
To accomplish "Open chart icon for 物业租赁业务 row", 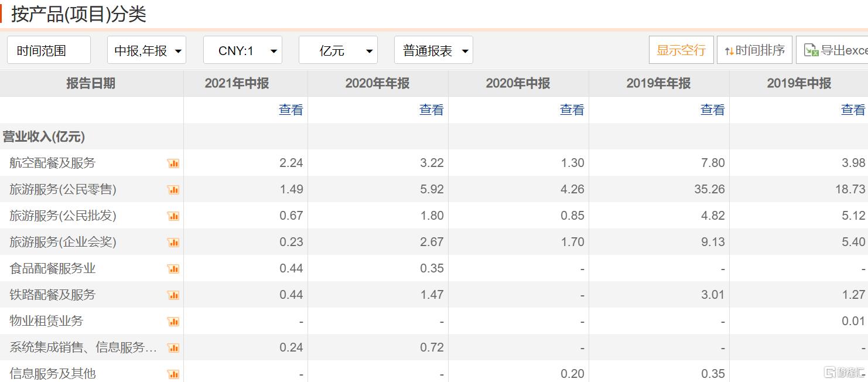I will click(173, 322).
